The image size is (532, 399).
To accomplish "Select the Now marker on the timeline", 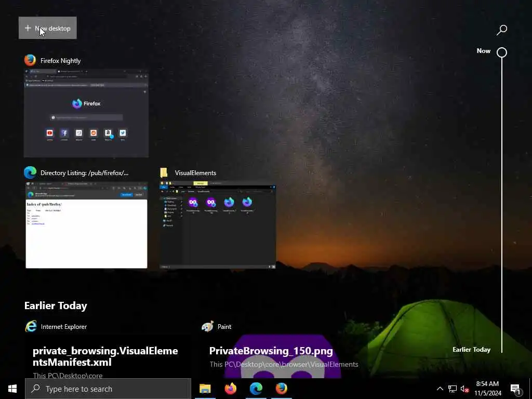I will click(502, 52).
